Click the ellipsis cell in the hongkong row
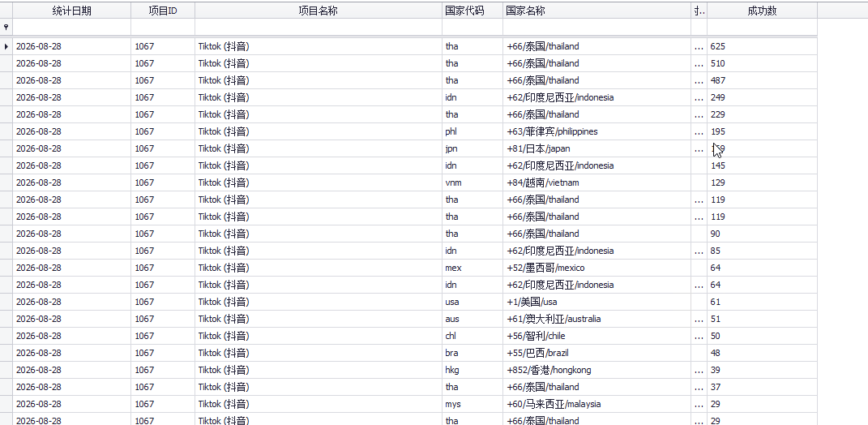Screen dimensions: 868x425 pyautogui.click(x=699, y=370)
